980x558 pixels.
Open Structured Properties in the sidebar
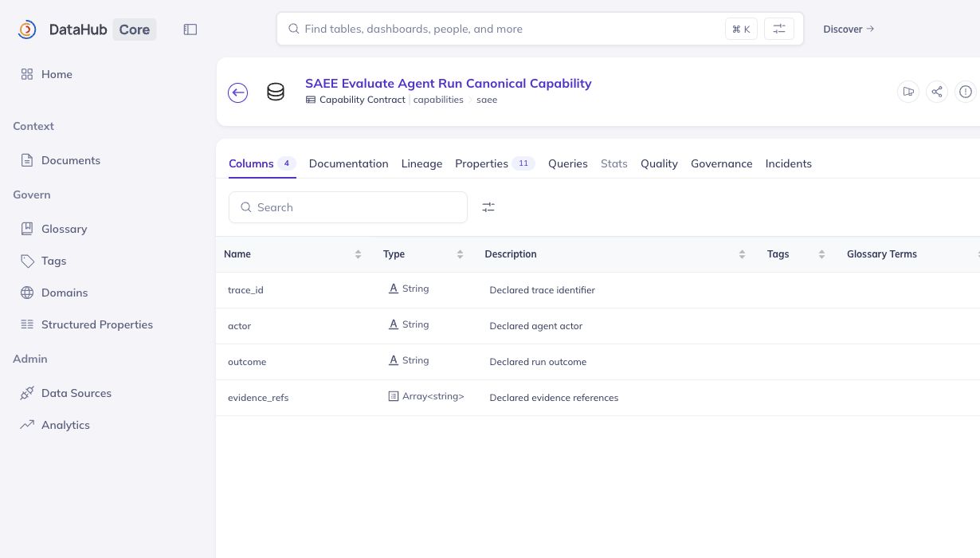pyautogui.click(x=97, y=324)
